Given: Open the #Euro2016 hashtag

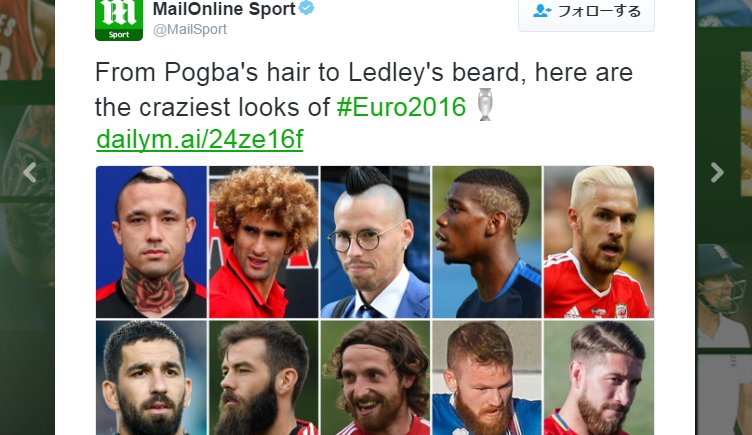Looking at the screenshot, I should (x=401, y=107).
